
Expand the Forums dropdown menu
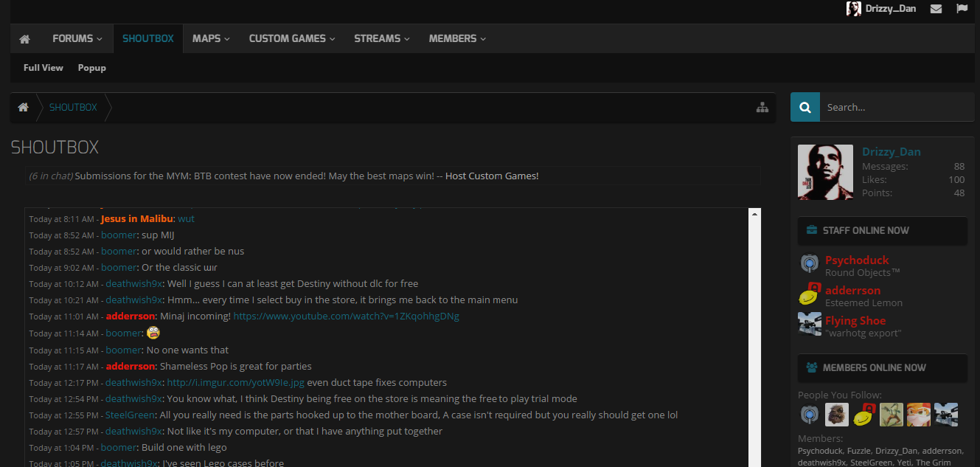pos(77,38)
